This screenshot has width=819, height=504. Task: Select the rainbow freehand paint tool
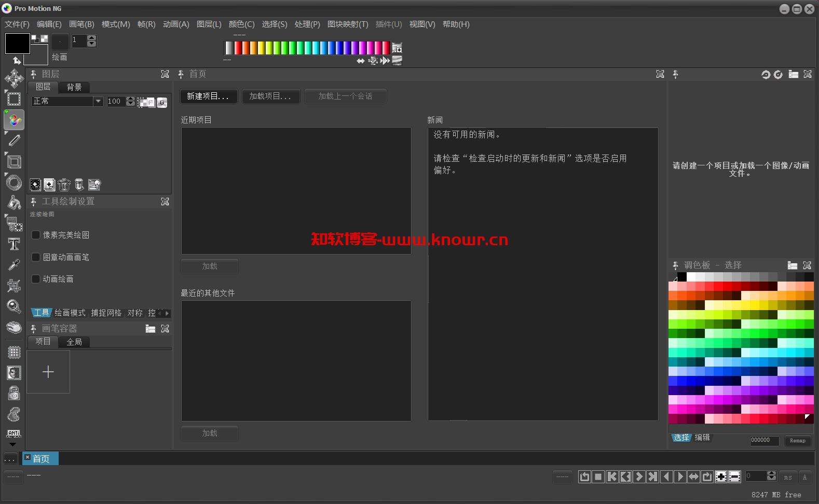(x=14, y=120)
